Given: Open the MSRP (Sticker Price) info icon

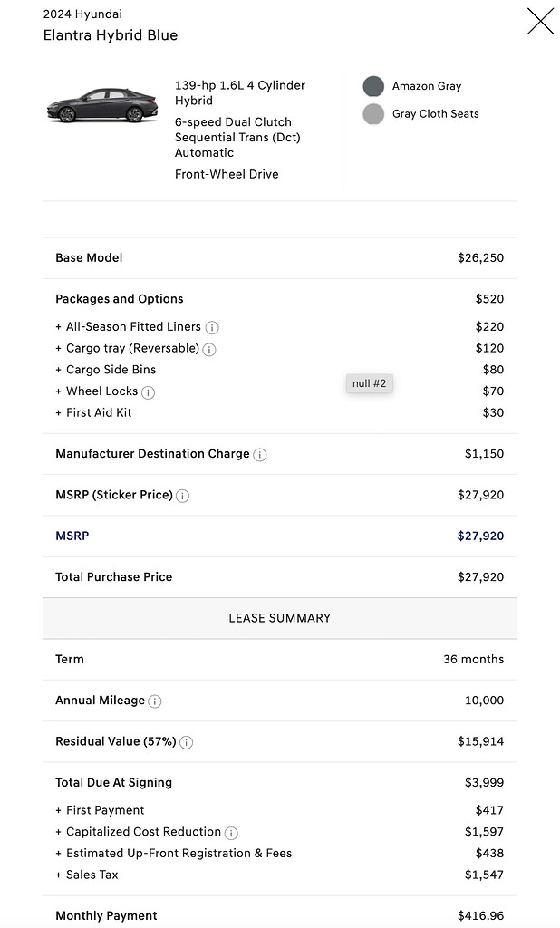Looking at the screenshot, I should coord(182,496).
